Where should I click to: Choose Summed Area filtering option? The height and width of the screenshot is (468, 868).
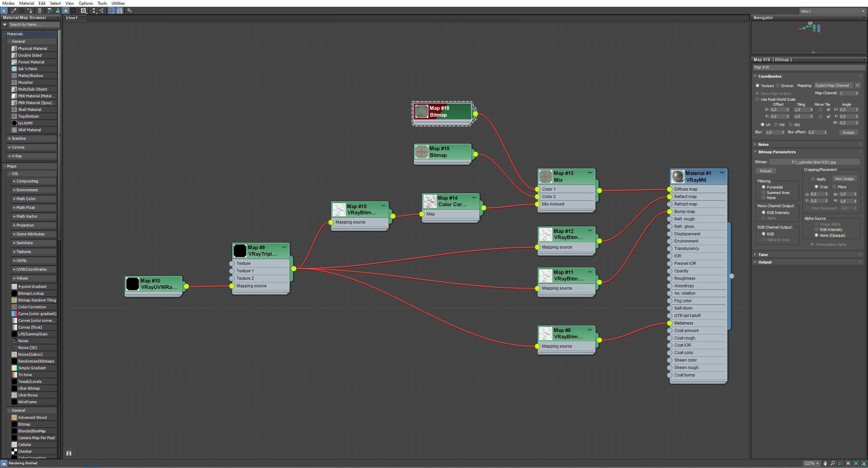click(764, 193)
